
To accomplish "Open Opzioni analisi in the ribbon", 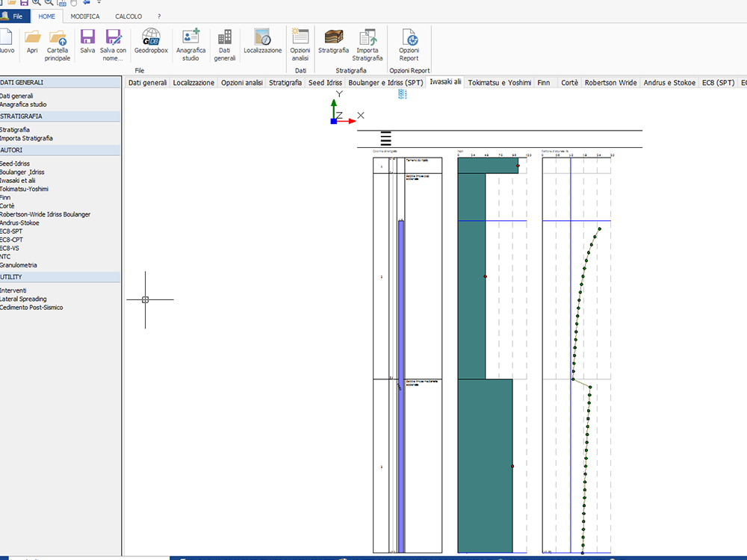I will 300,43.
